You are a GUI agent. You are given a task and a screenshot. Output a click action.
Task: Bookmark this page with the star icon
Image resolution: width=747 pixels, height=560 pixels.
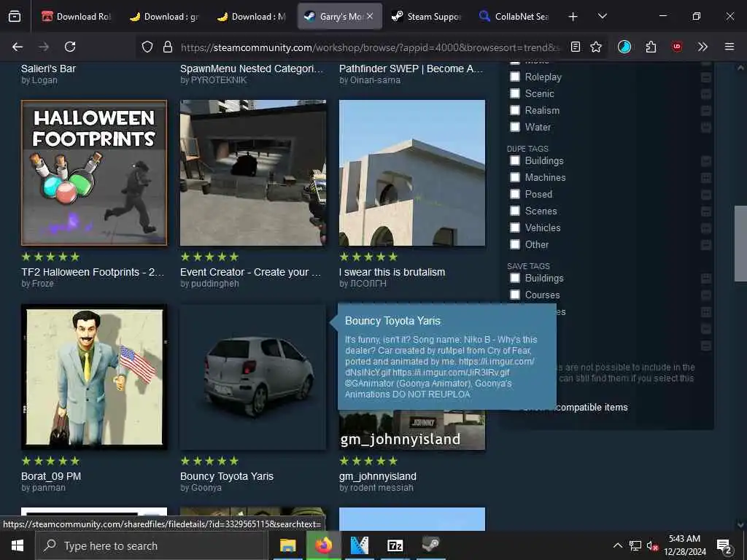click(596, 47)
